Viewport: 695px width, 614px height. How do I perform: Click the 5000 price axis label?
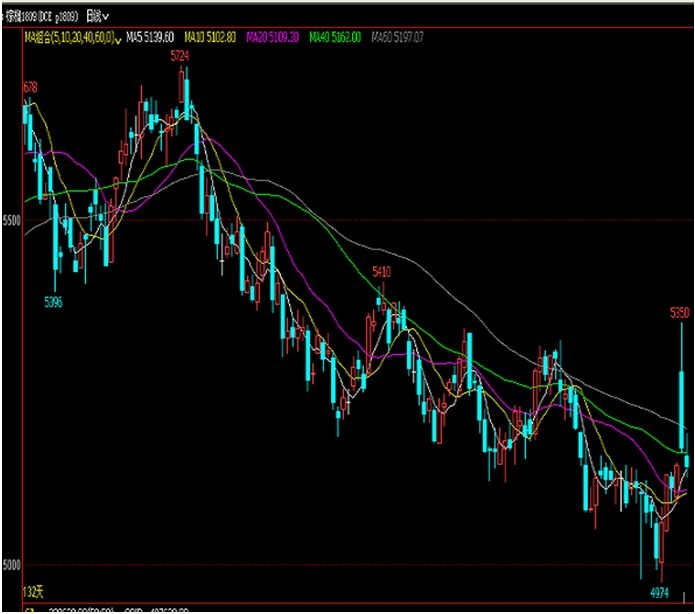tap(12, 565)
